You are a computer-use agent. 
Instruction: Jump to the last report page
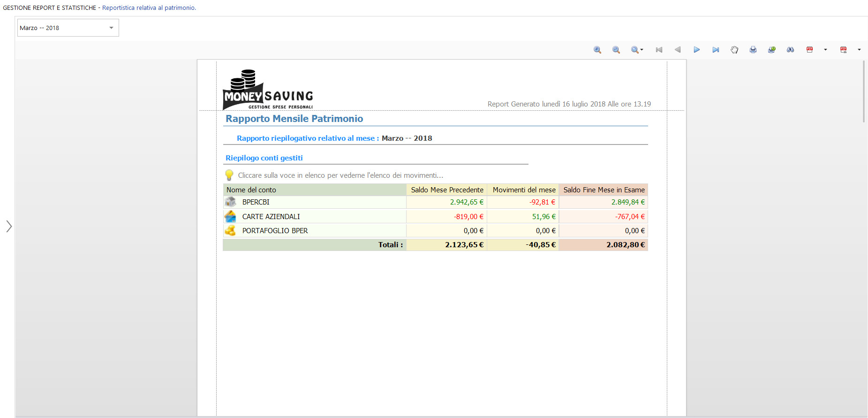click(x=716, y=50)
